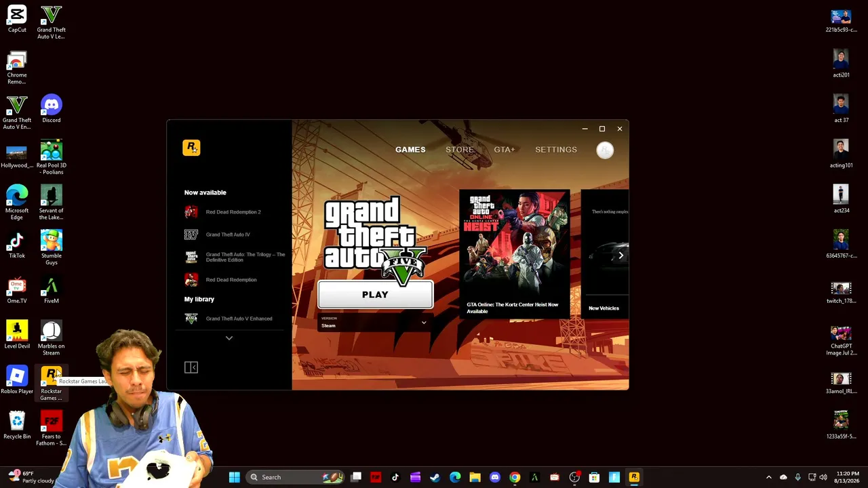Open Fears to Fathom desktop shortcut
This screenshot has width=868, height=488.
click(51, 428)
